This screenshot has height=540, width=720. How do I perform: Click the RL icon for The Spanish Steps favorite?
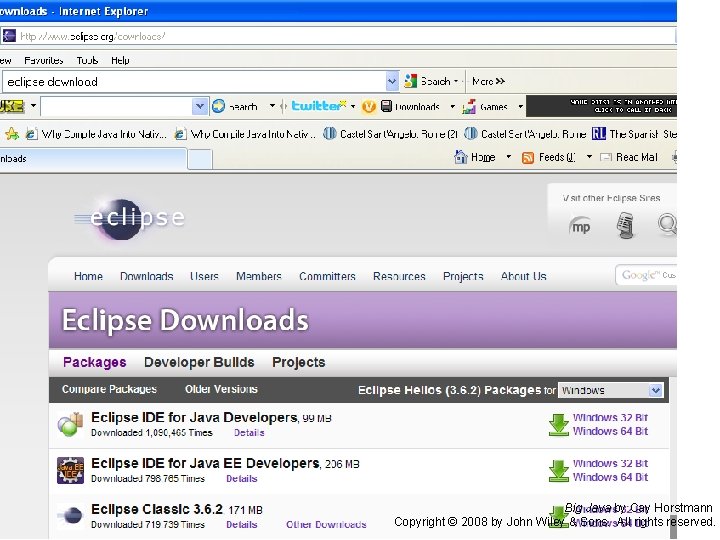(x=599, y=134)
